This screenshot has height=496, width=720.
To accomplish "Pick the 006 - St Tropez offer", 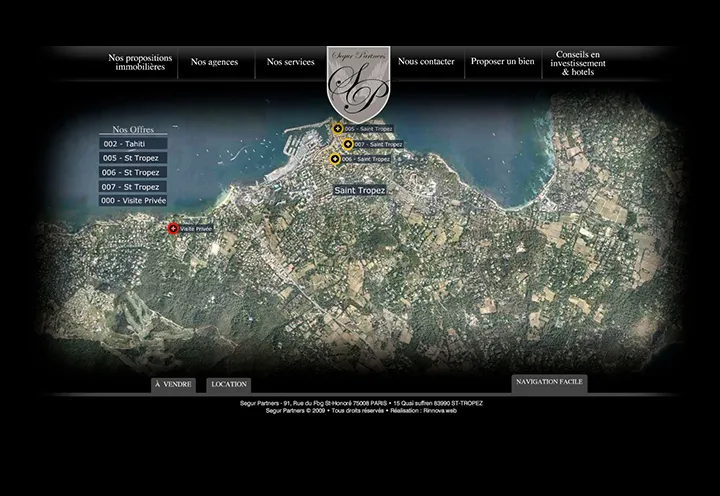I will (x=133, y=172).
